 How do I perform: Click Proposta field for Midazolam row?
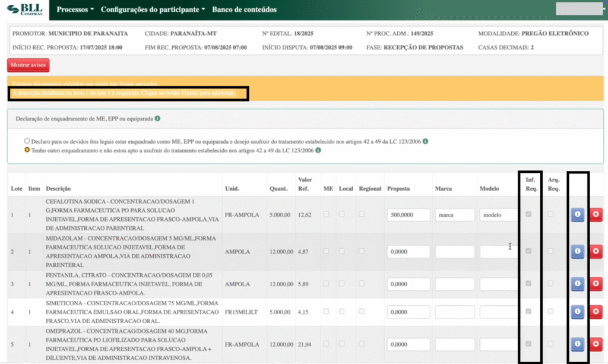pyautogui.click(x=408, y=252)
